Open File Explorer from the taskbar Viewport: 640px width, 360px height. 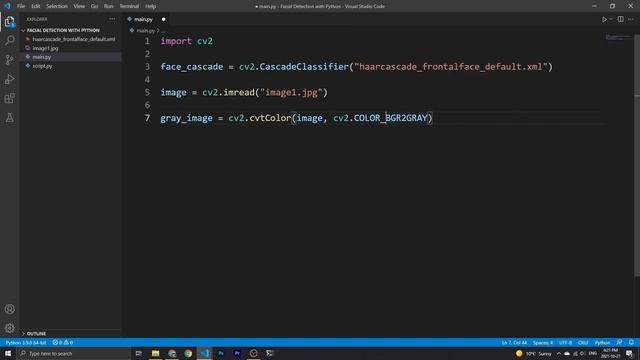point(156,353)
